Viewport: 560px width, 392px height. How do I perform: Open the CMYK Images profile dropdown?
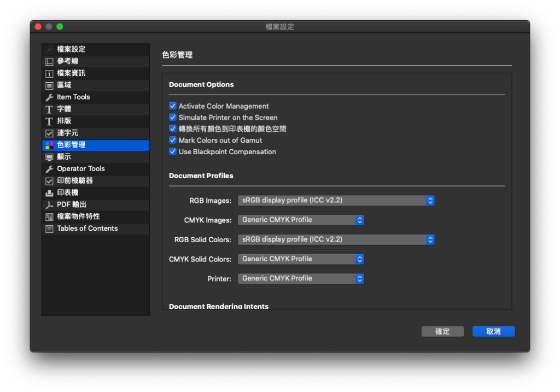(x=301, y=220)
